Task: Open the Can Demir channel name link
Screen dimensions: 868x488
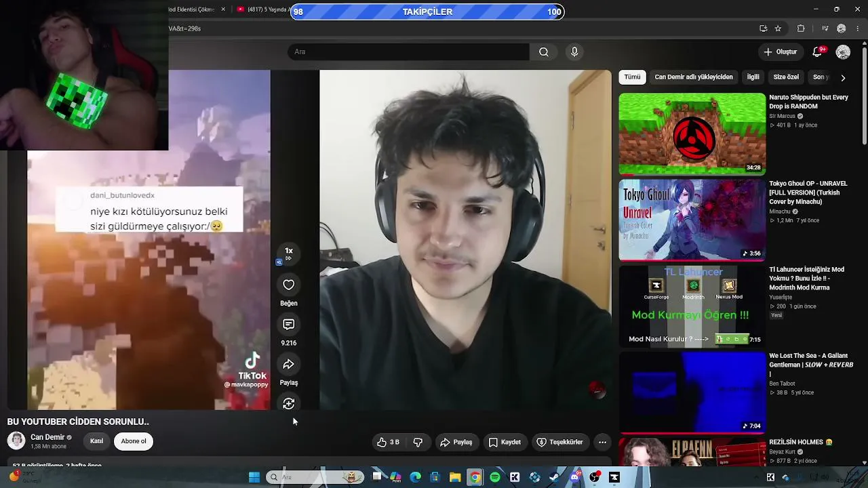Action: click(47, 437)
